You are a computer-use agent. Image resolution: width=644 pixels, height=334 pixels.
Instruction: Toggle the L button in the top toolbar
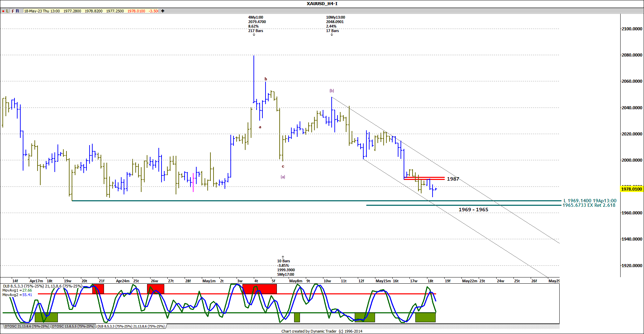pyautogui.click(x=8, y=11)
